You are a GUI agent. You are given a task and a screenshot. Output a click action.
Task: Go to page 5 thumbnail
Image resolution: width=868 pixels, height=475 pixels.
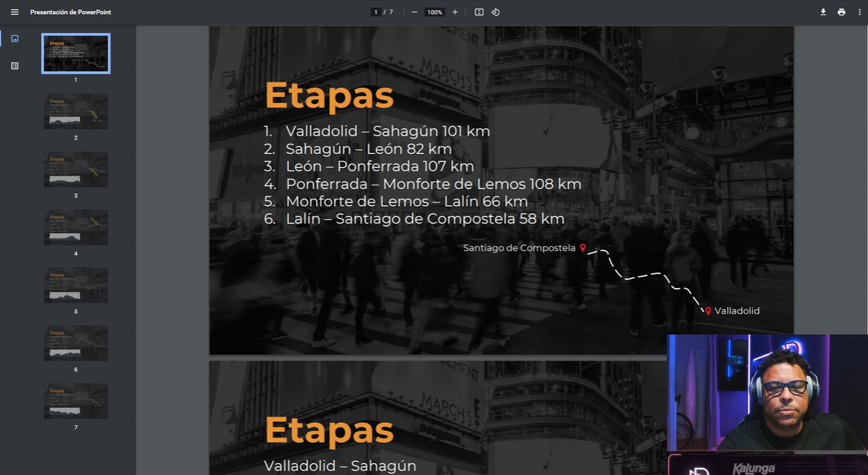pos(76,285)
